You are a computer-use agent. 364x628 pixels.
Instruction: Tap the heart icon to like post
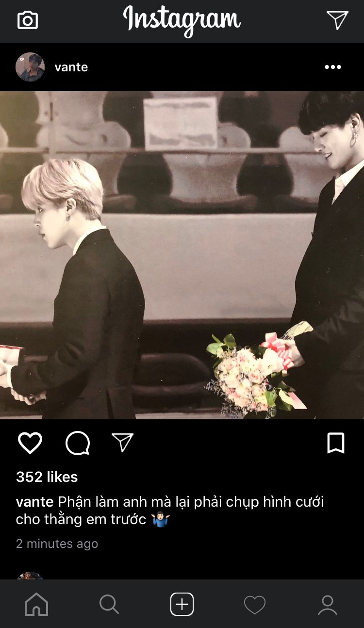30,443
